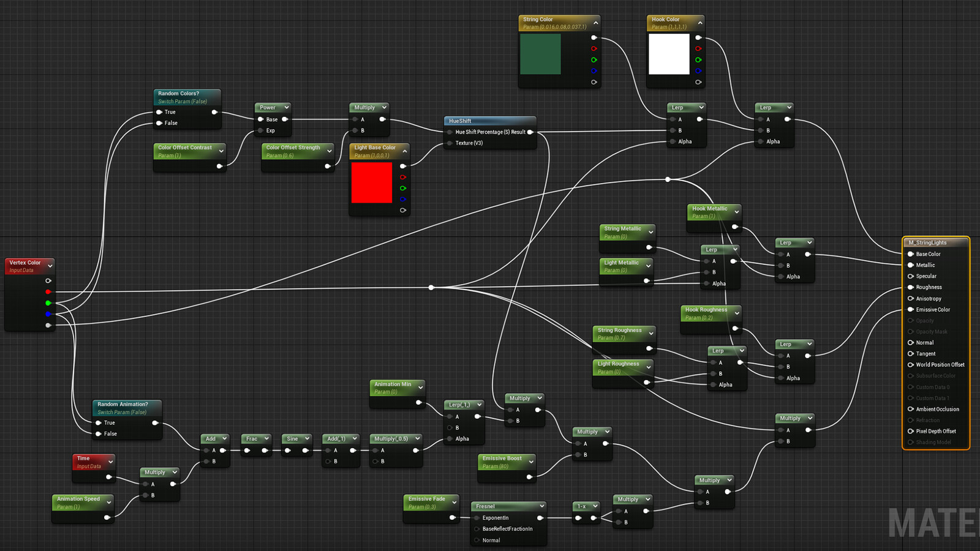Screen dimensions: 980x551
Task: Click the World Position Offset input pin
Action: coord(911,365)
